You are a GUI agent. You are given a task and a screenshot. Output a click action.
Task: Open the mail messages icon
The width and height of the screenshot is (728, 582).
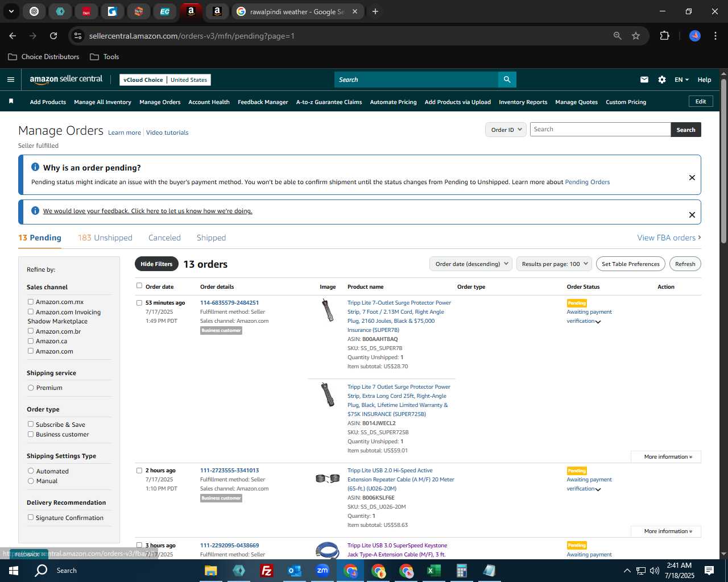pos(644,80)
